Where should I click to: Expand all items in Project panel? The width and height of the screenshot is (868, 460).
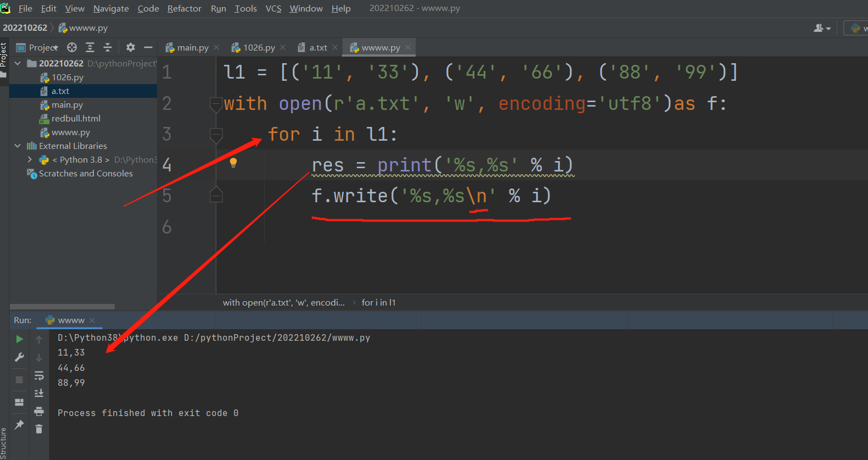click(90, 47)
